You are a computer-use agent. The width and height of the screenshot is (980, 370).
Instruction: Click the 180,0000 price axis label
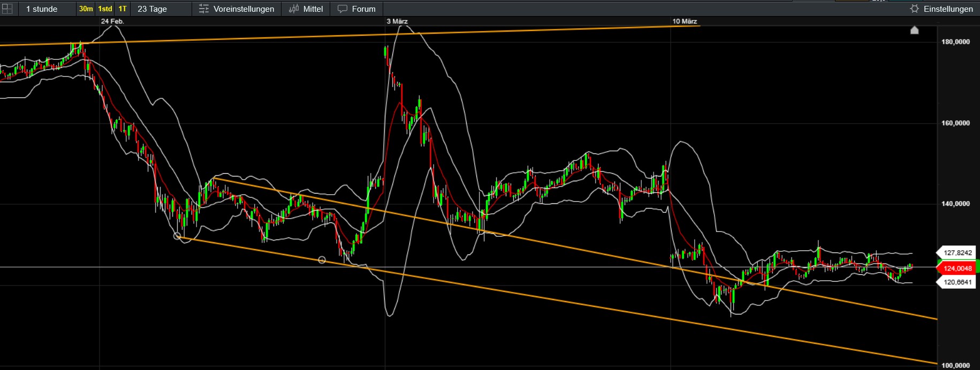[x=955, y=42]
